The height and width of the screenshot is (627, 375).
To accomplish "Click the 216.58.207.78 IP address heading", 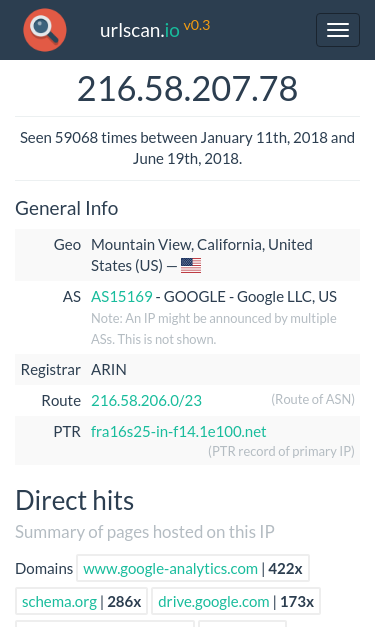I will [188, 88].
